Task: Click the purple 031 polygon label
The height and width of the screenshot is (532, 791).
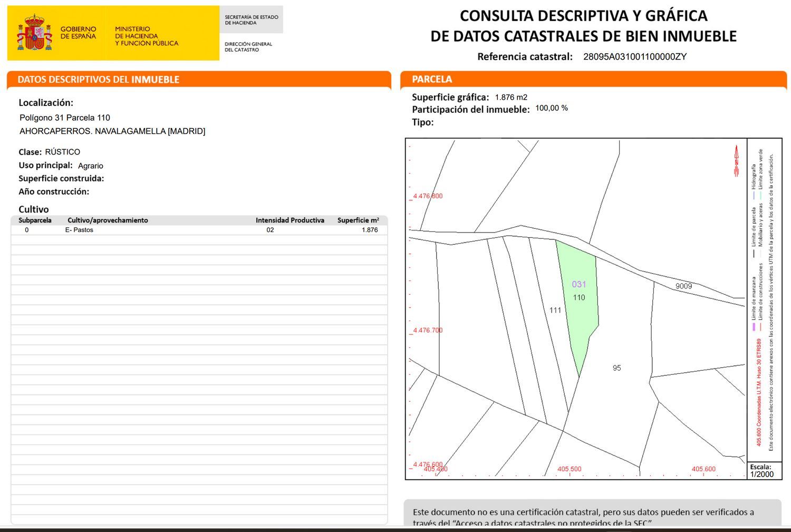Action: [x=578, y=284]
